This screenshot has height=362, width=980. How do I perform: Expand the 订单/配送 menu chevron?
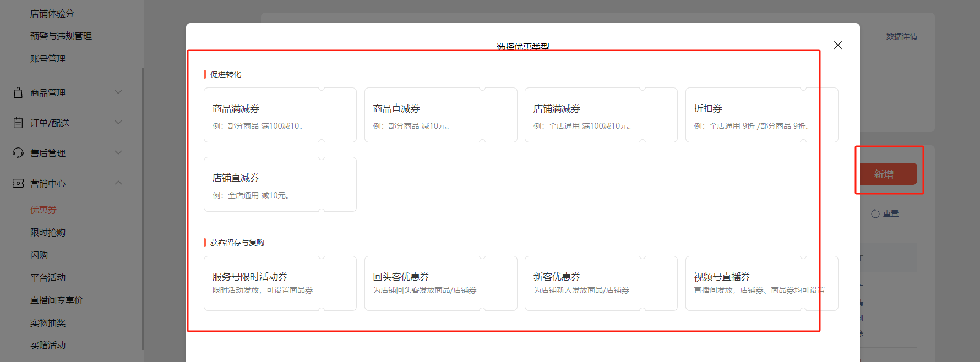click(118, 122)
